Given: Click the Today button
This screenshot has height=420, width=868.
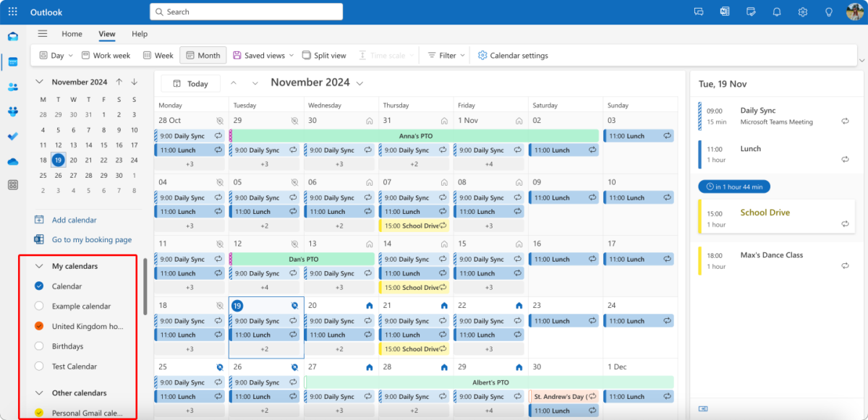Looking at the screenshot, I should pyautogui.click(x=190, y=83).
